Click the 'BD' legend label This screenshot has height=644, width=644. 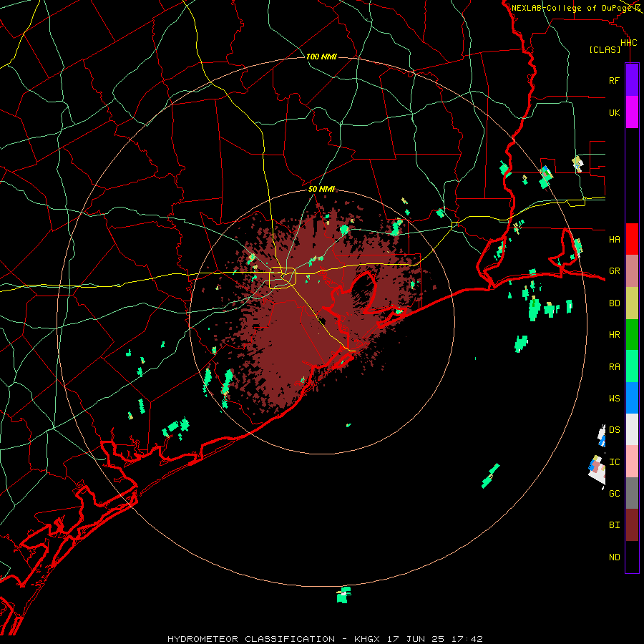click(614, 303)
